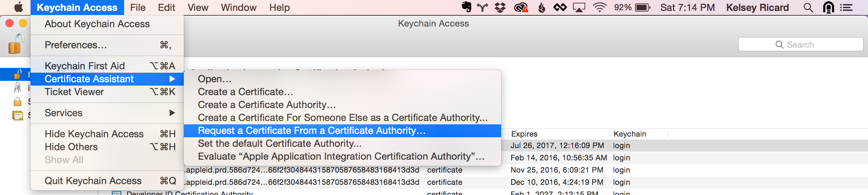Open Spotlight search magnifier icon
This screenshot has height=195, width=868.
pyautogui.click(x=808, y=7)
